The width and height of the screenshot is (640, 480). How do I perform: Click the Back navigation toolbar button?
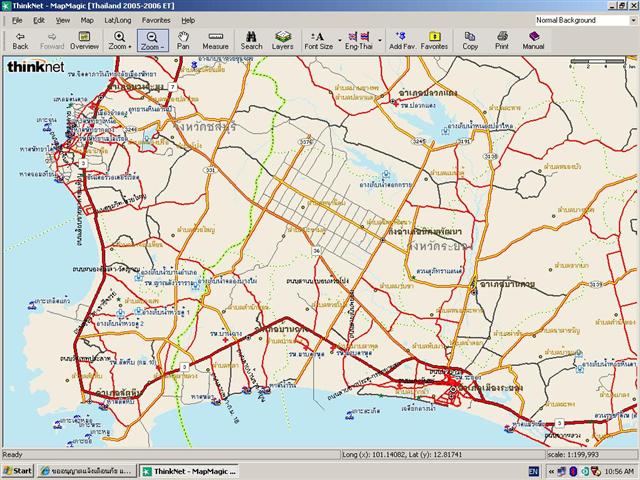pyautogui.click(x=20, y=40)
